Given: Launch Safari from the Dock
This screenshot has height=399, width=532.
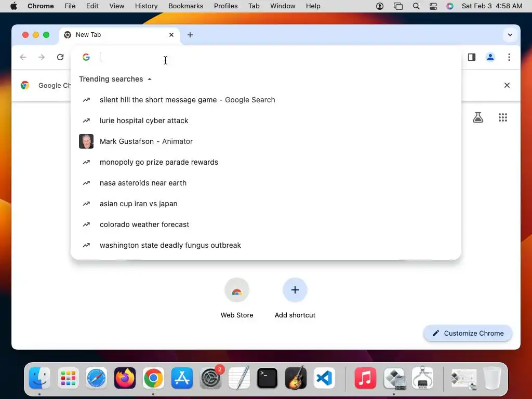Looking at the screenshot, I should (96, 378).
